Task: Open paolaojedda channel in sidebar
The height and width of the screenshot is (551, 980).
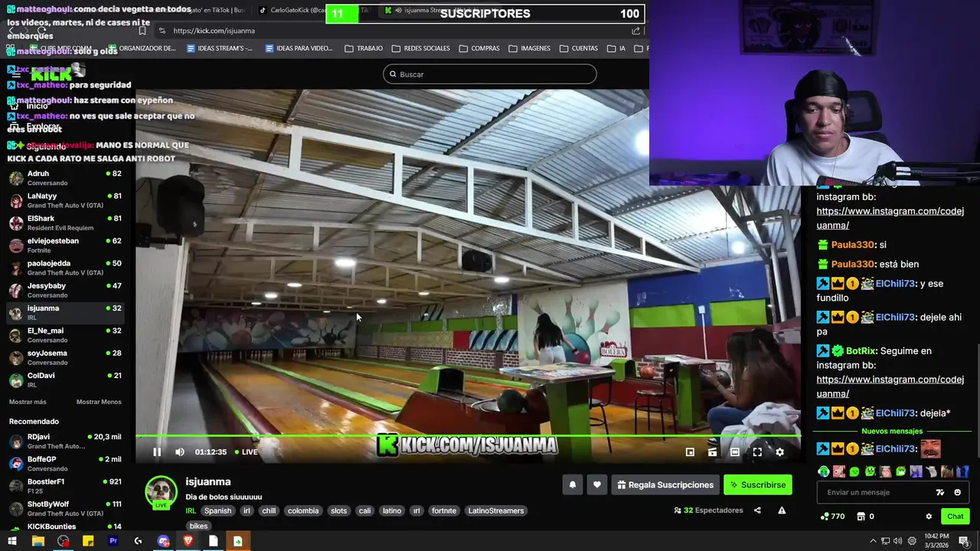Action: 65,268
